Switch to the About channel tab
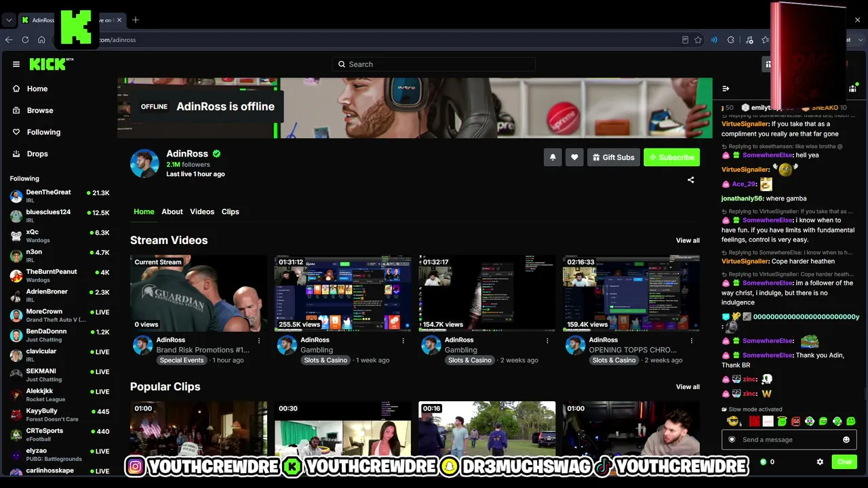 [172, 211]
